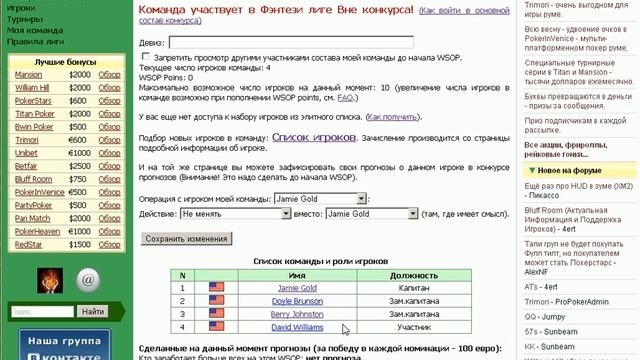Open the Обзор review for Mansion

tap(109, 75)
